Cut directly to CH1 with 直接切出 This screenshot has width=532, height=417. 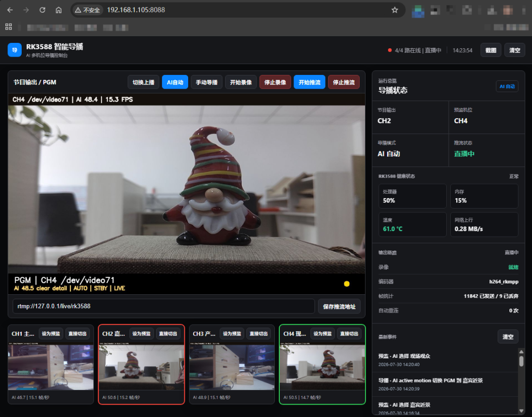[x=77, y=334]
